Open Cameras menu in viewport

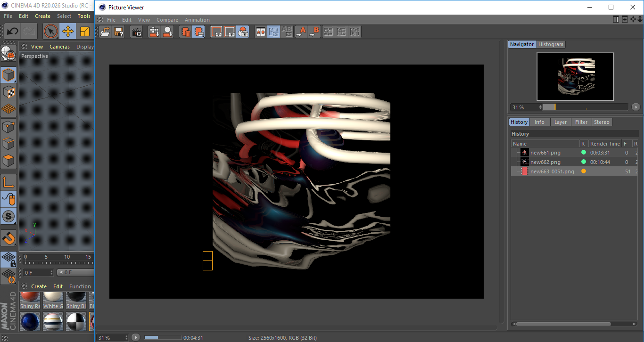59,47
